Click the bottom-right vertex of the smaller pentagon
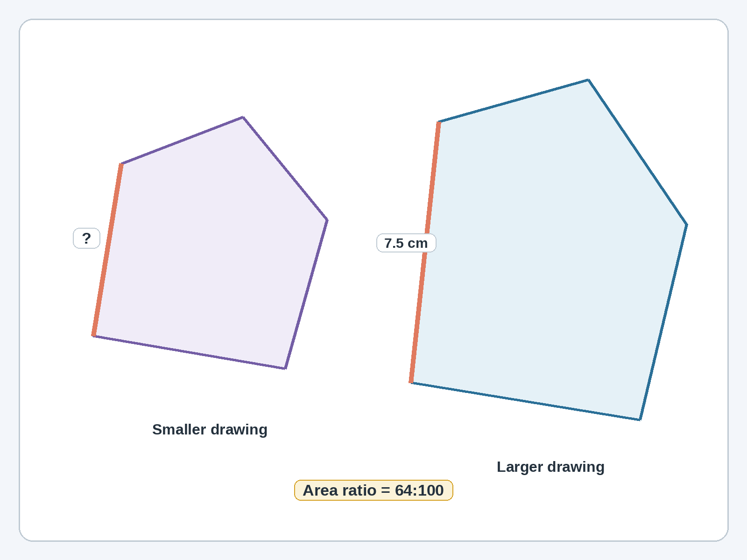Viewport: 747px width, 560px height. coord(285,369)
